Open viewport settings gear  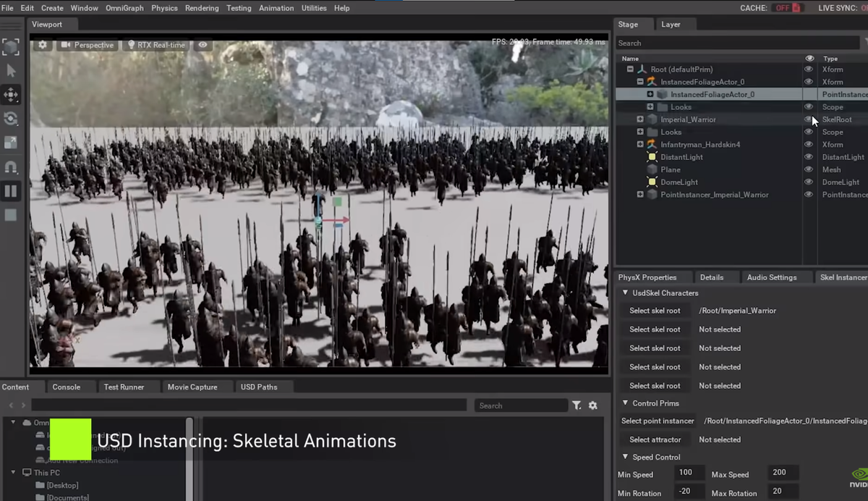[x=43, y=45]
